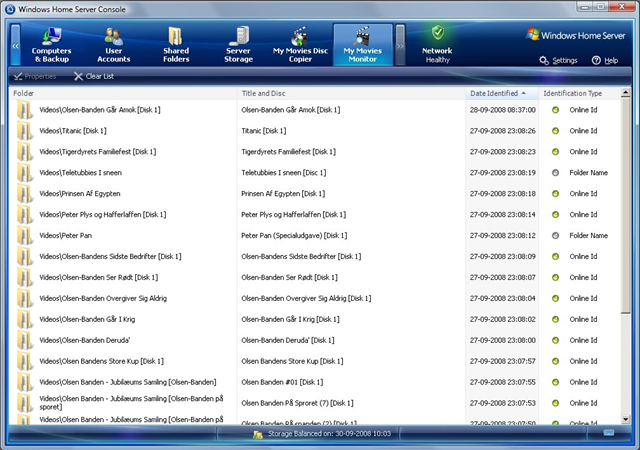Click folder icon for Teletubbies I sneen
Image resolution: width=640 pixels, height=450 pixels.
point(24,173)
